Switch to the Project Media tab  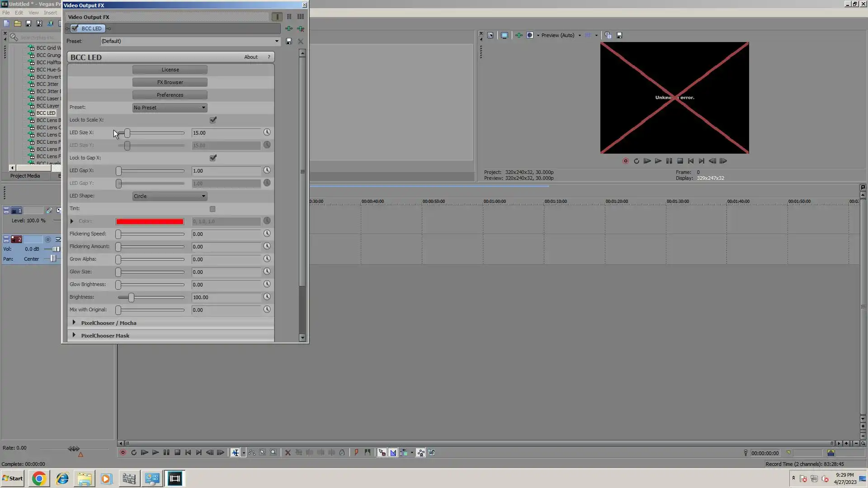click(25, 176)
